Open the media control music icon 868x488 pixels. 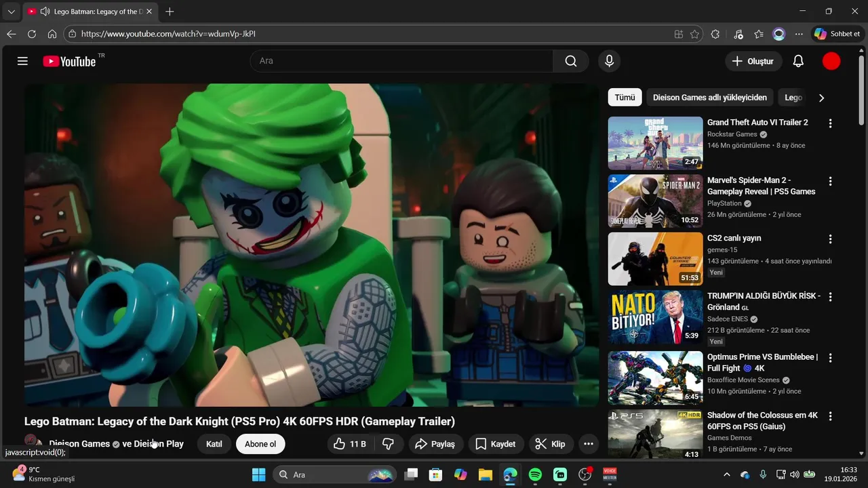738,34
